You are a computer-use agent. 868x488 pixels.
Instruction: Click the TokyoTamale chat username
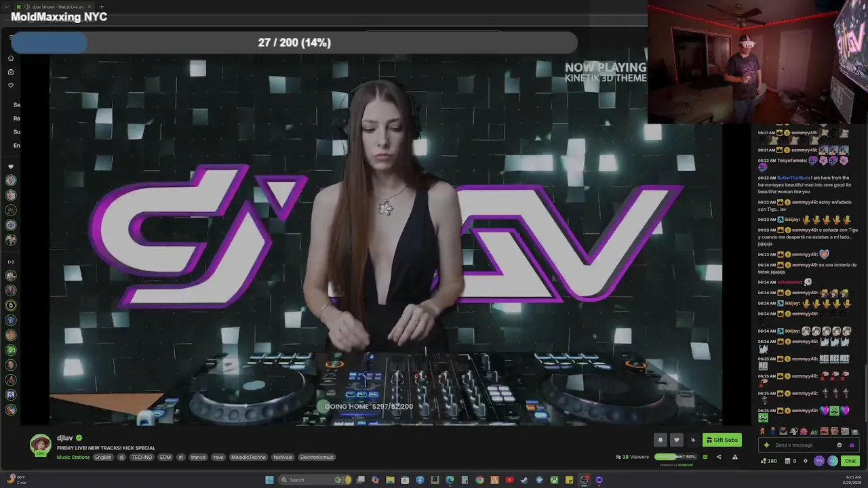[x=792, y=161]
